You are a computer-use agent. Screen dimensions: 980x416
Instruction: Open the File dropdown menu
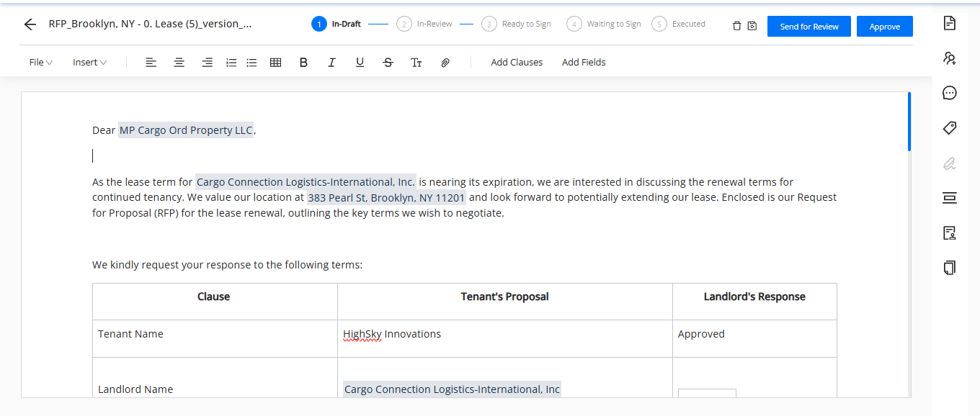pos(41,63)
